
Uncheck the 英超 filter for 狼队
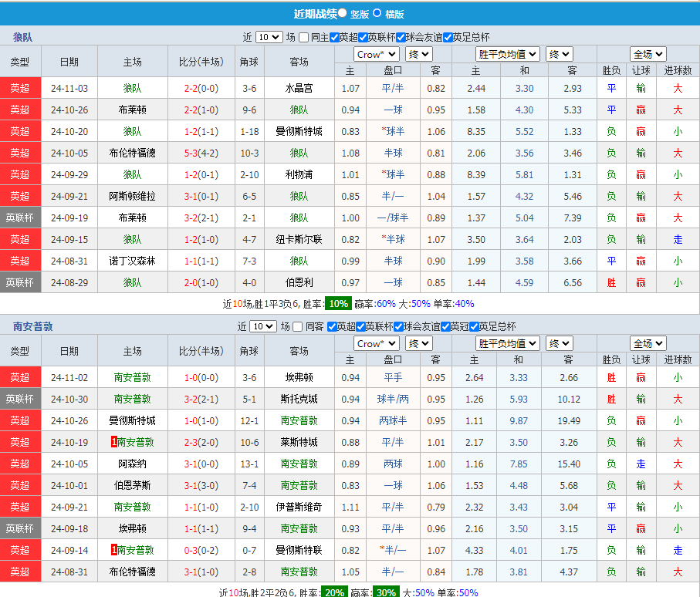333,36
